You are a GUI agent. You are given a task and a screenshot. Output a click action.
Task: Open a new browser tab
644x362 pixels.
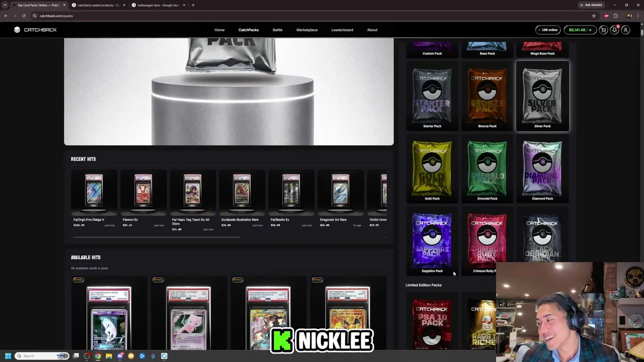click(193, 5)
